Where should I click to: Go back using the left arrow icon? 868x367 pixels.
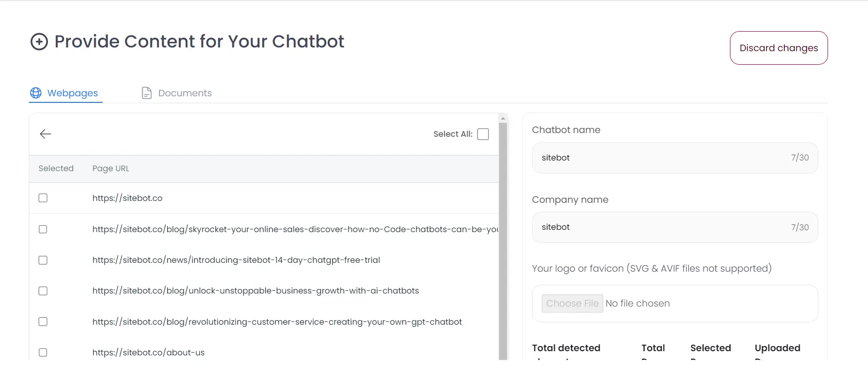(x=46, y=134)
